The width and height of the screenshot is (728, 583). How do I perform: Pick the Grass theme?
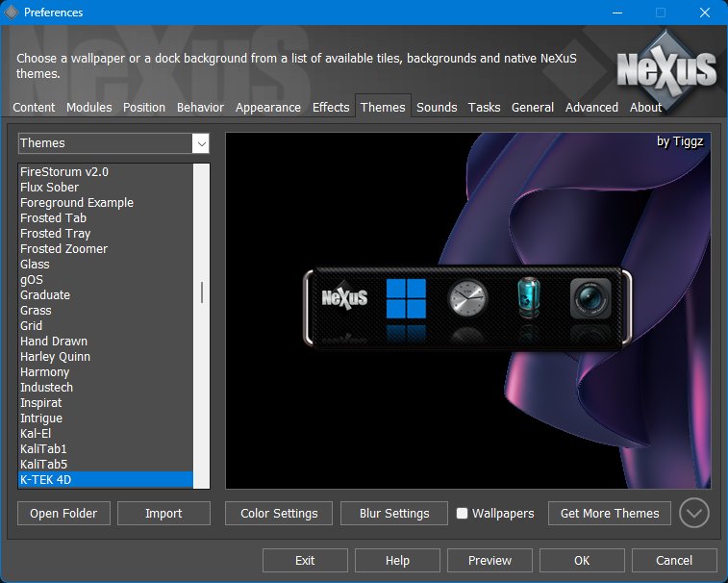click(106, 311)
